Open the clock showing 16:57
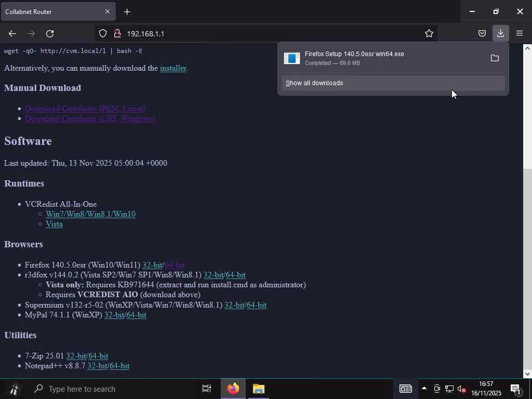This screenshot has height=399, width=532. pos(486,389)
